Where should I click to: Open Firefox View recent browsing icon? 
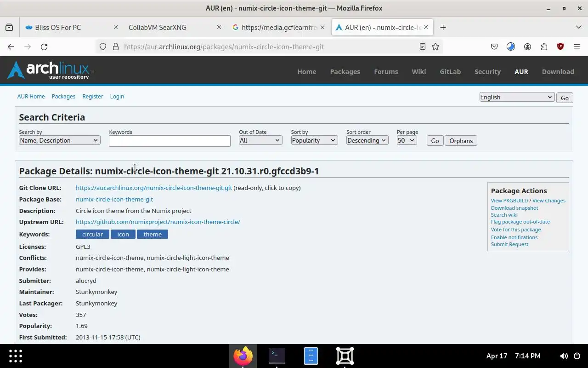9,28
